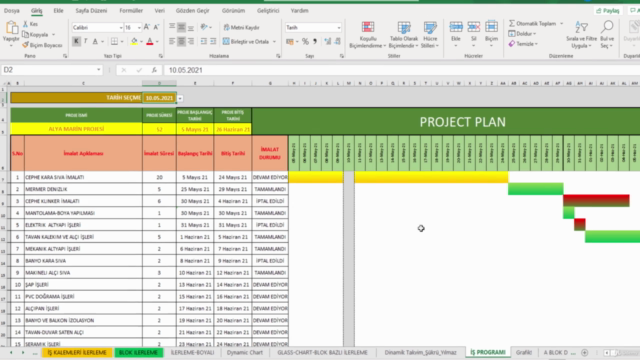Open the date picker dropdown beside 10.05.2021 cell

click(180, 98)
